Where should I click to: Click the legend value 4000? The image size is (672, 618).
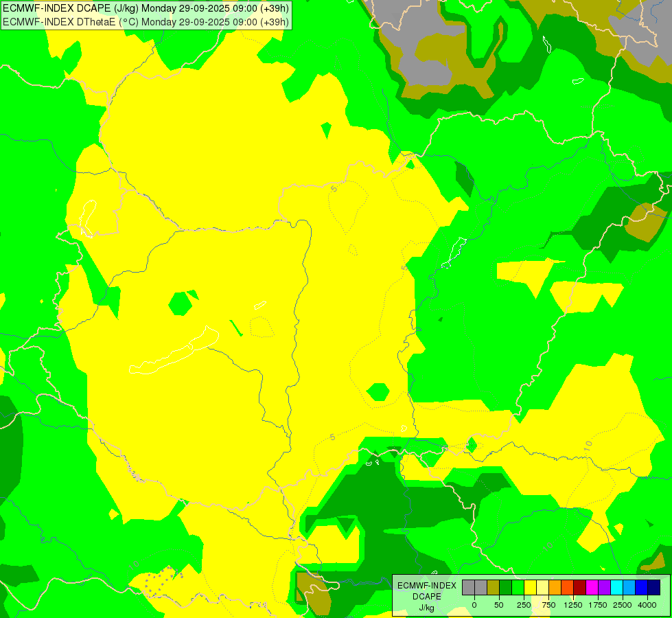coord(647,605)
